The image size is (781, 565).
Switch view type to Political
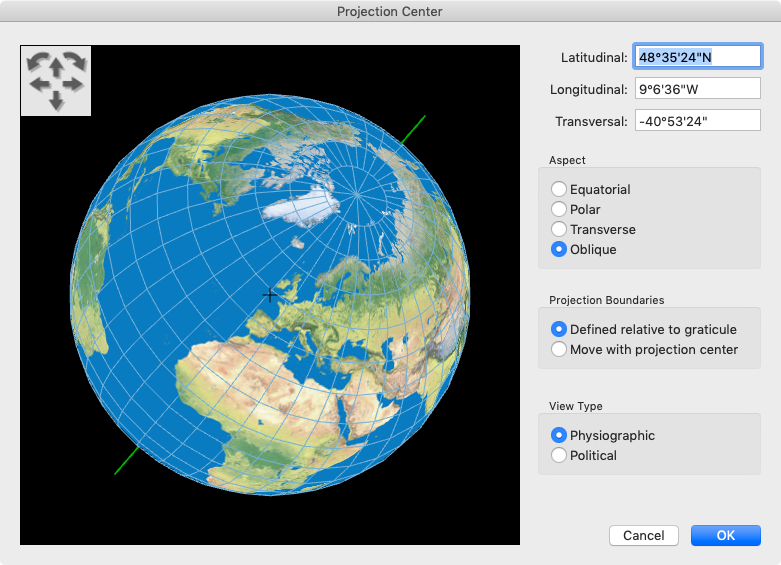point(559,456)
